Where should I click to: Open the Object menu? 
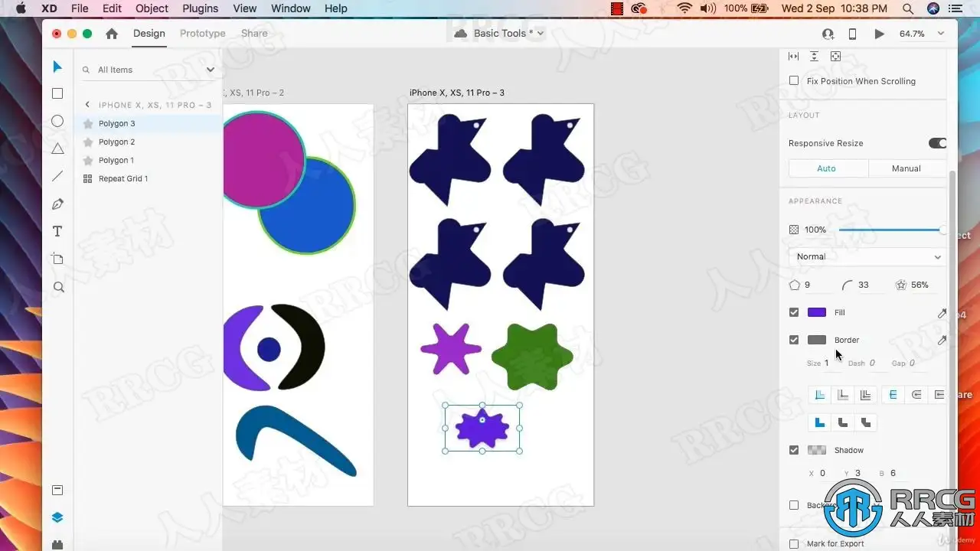[152, 8]
